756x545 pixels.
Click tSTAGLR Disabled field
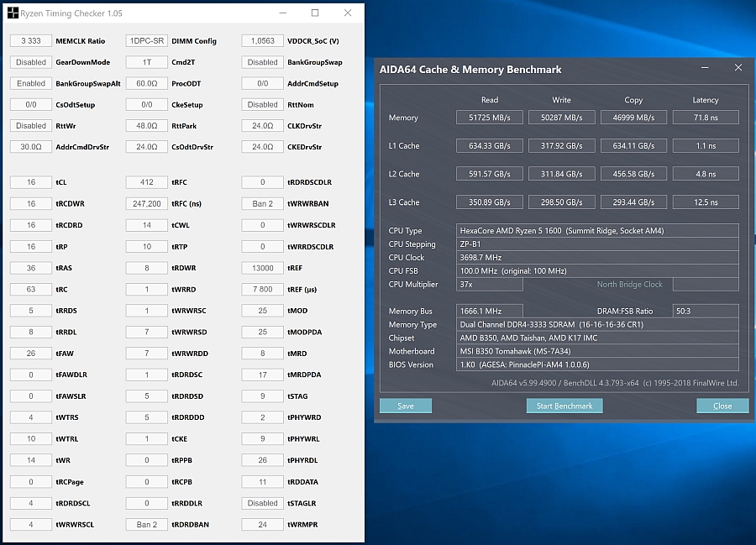coord(262,503)
